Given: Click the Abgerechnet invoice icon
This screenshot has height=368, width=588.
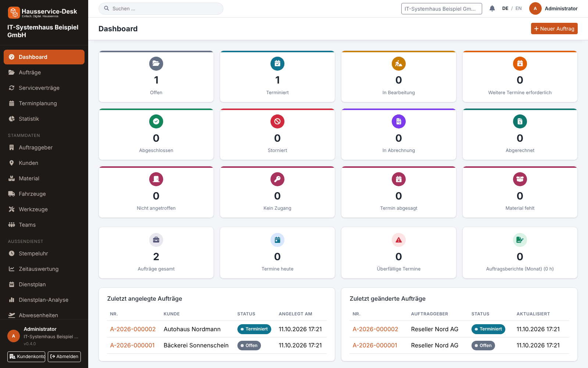Looking at the screenshot, I should 520,121.
